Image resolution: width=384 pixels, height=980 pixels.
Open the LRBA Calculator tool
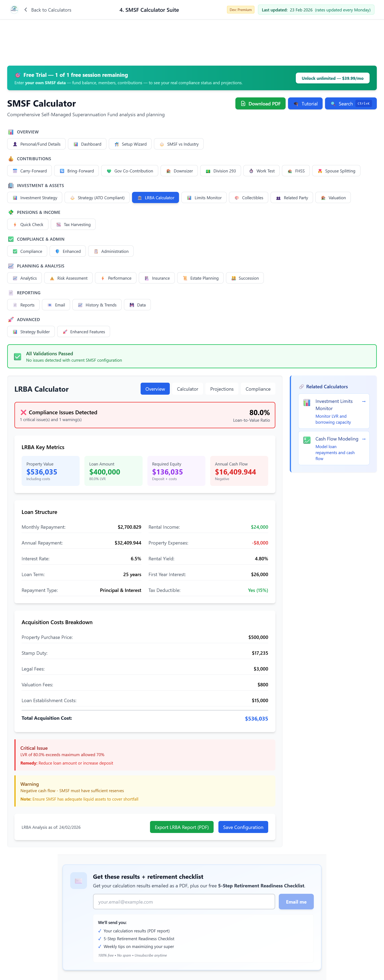click(x=155, y=198)
